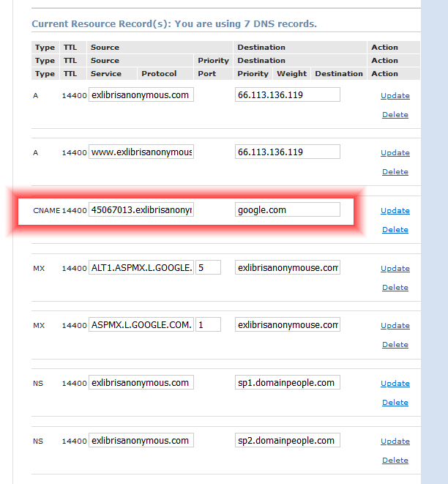Focus the source field of the sp1 NS record

point(141,382)
